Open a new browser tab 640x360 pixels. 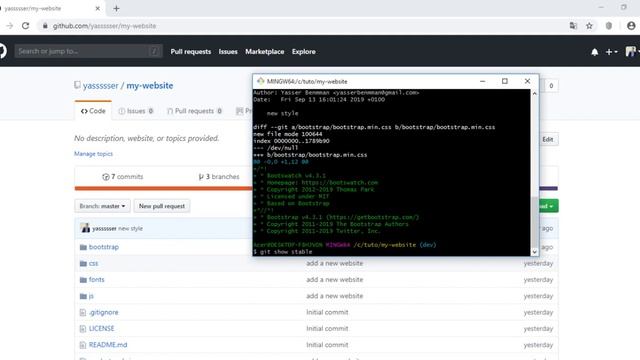[116, 8]
